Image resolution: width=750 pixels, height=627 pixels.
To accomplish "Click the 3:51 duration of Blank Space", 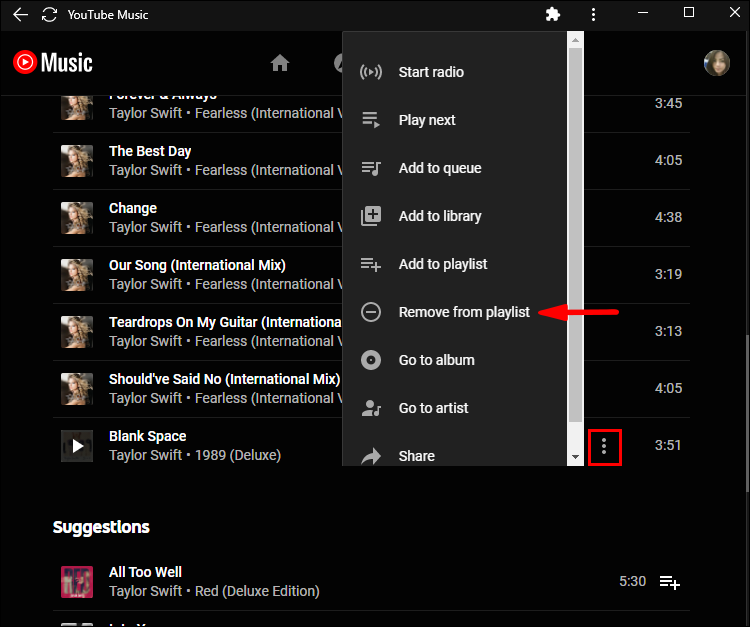I will click(668, 445).
